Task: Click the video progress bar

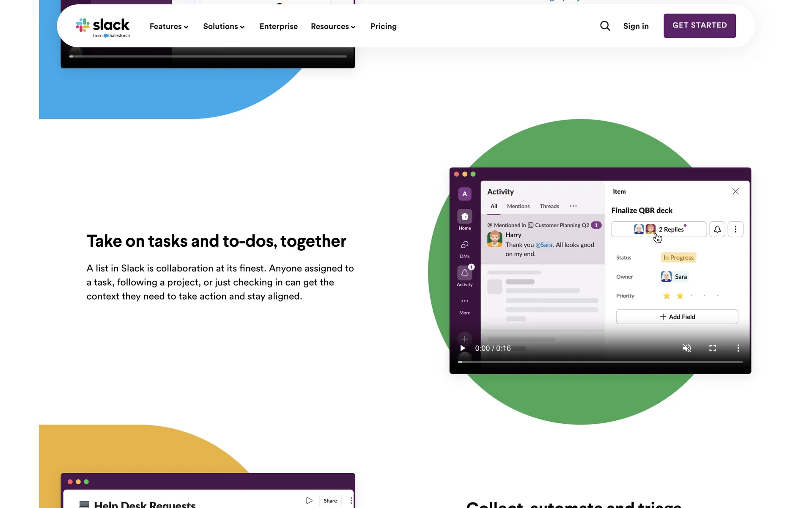Action: pyautogui.click(x=601, y=362)
